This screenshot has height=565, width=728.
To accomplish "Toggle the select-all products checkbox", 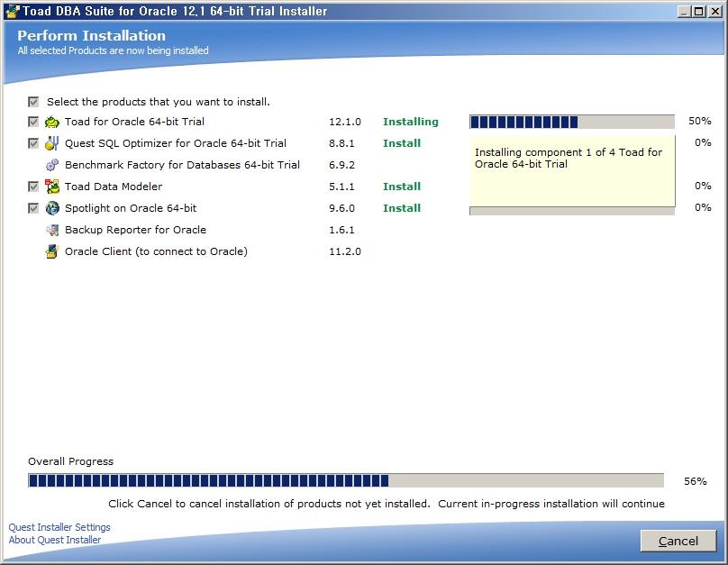I will (x=33, y=102).
